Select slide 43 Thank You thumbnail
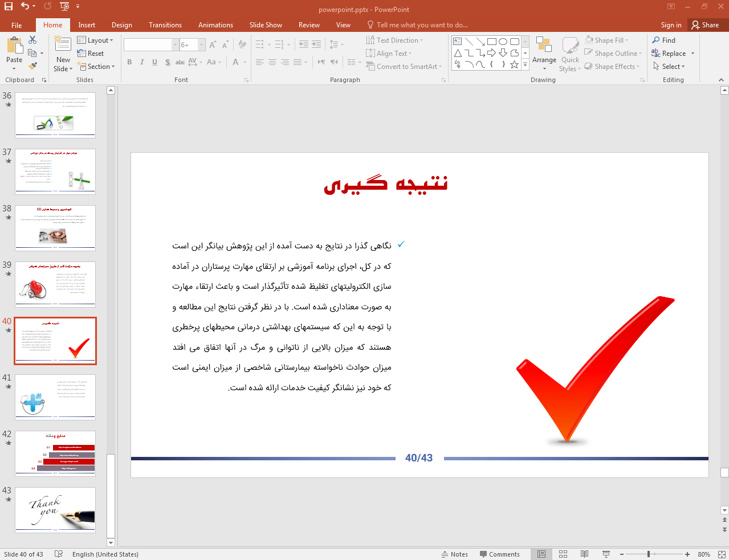 55,510
